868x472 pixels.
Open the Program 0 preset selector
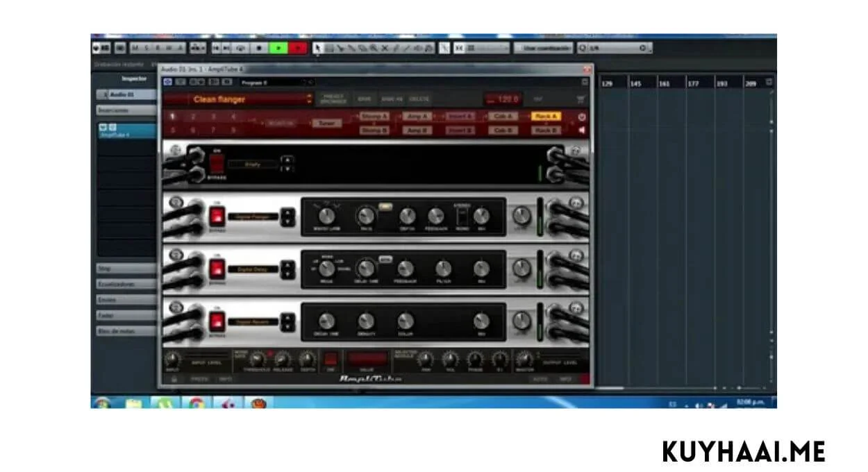(276, 82)
